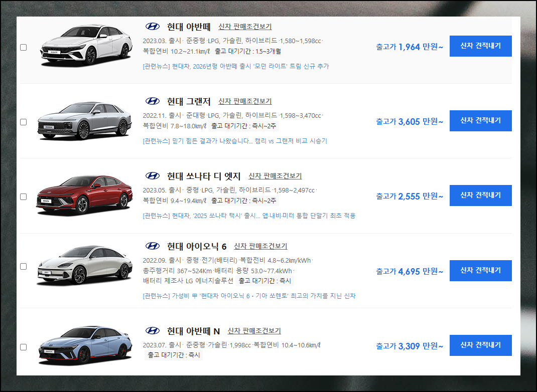
Task: Select the 현대 쏘나타 디 엣지 checkbox
Action: [x=23, y=197]
